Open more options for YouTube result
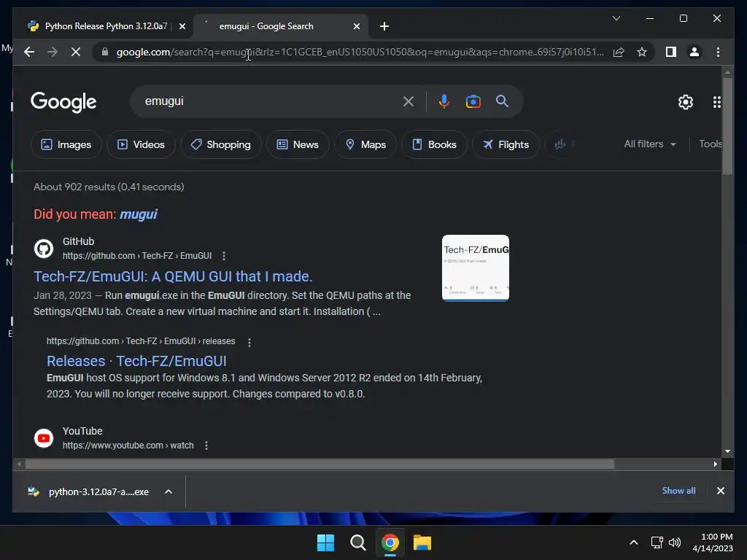This screenshot has width=747, height=560. click(x=206, y=446)
